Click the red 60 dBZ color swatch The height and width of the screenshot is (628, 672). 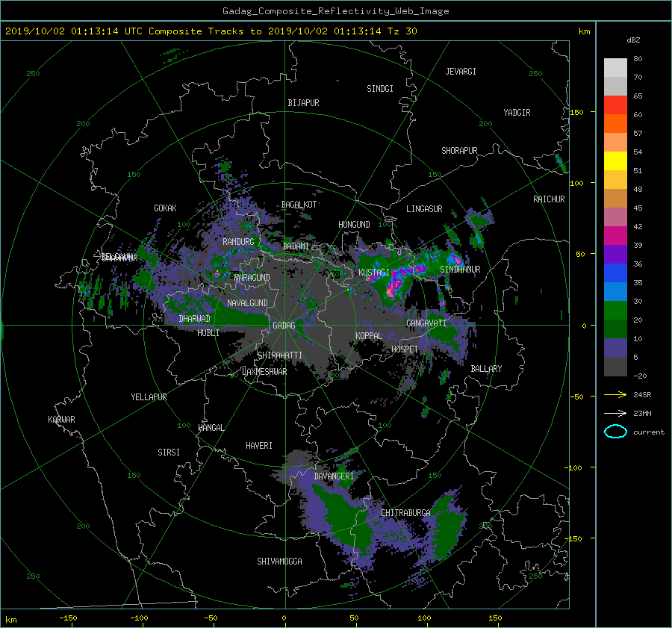coord(615,105)
